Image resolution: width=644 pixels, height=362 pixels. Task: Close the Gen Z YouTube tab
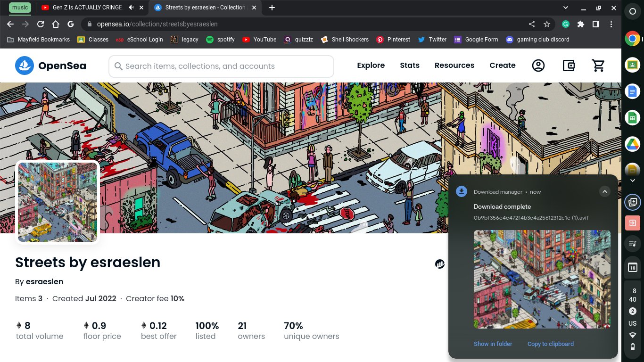pyautogui.click(x=141, y=8)
